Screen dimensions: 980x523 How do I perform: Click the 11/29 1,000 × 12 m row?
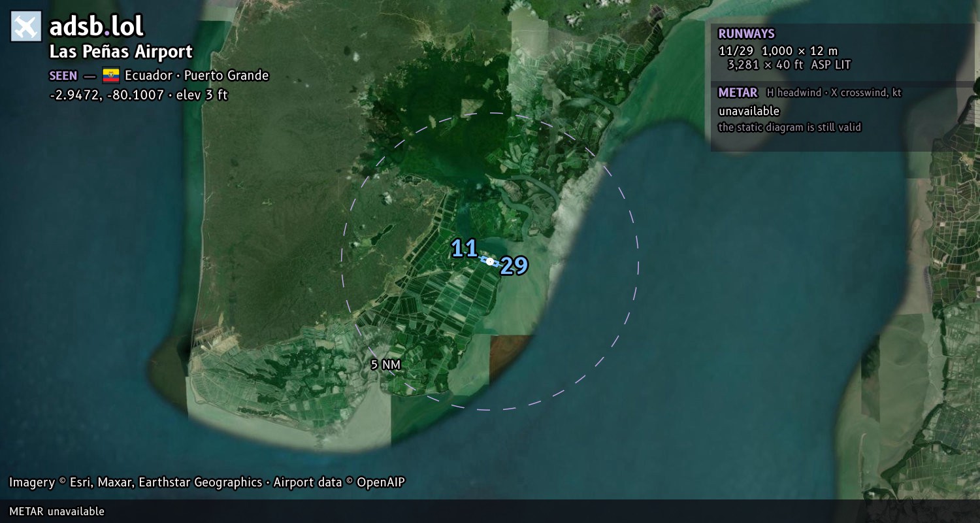coord(778,51)
